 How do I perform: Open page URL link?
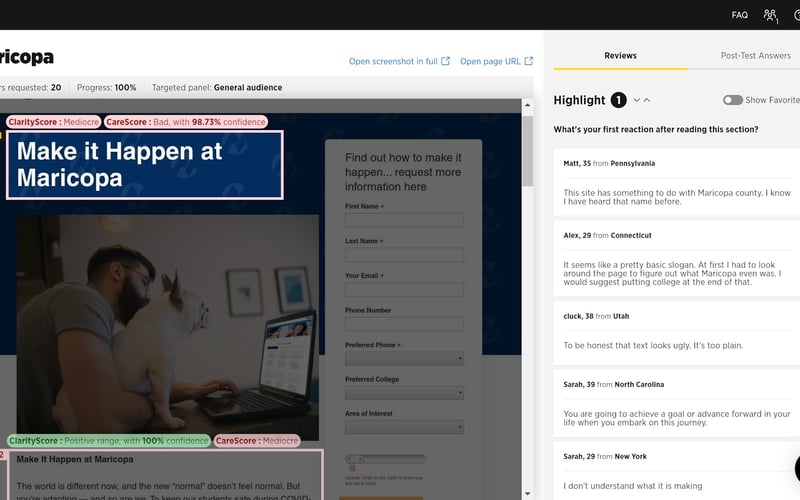pos(490,61)
